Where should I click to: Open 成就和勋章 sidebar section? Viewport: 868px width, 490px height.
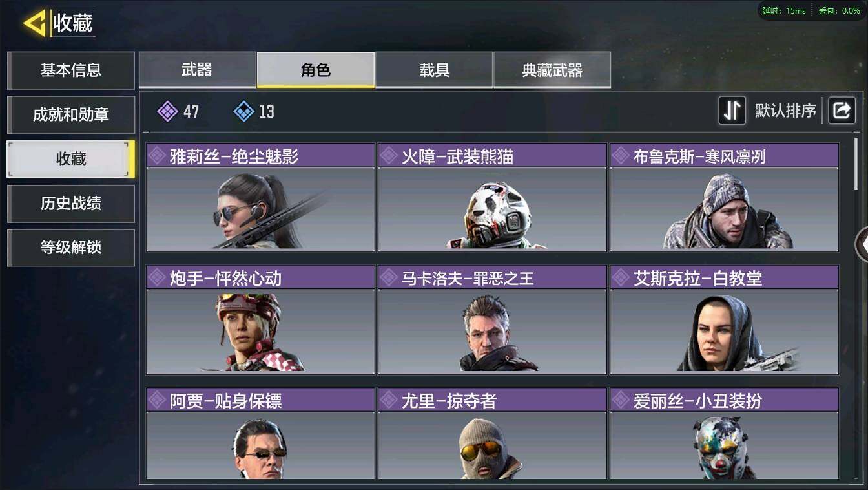click(71, 115)
